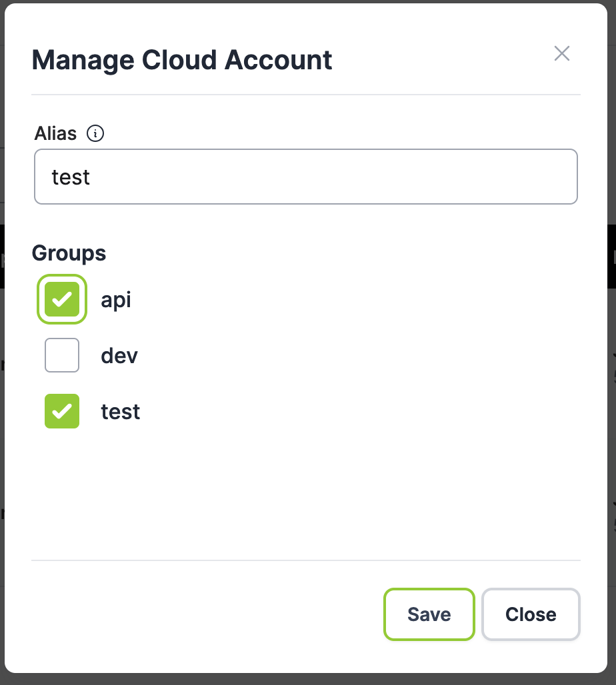Click inside the Alias text field
This screenshot has width=616, height=685.
pos(305,177)
